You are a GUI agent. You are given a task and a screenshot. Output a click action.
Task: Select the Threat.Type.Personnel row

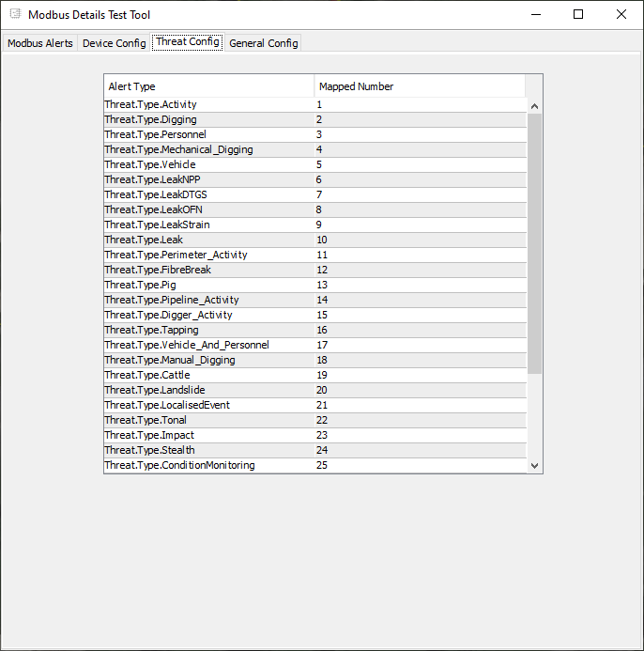click(315, 134)
